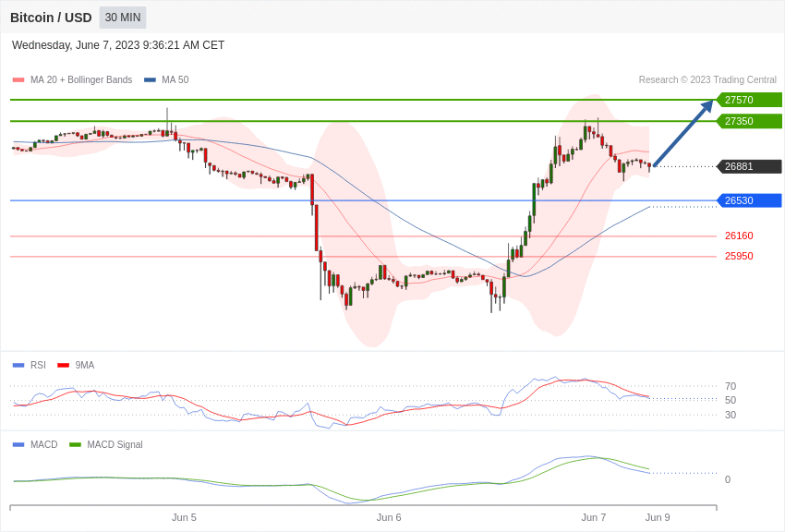Click the 27350 resistance price tag
This screenshot has height=532, width=785.
[x=749, y=121]
